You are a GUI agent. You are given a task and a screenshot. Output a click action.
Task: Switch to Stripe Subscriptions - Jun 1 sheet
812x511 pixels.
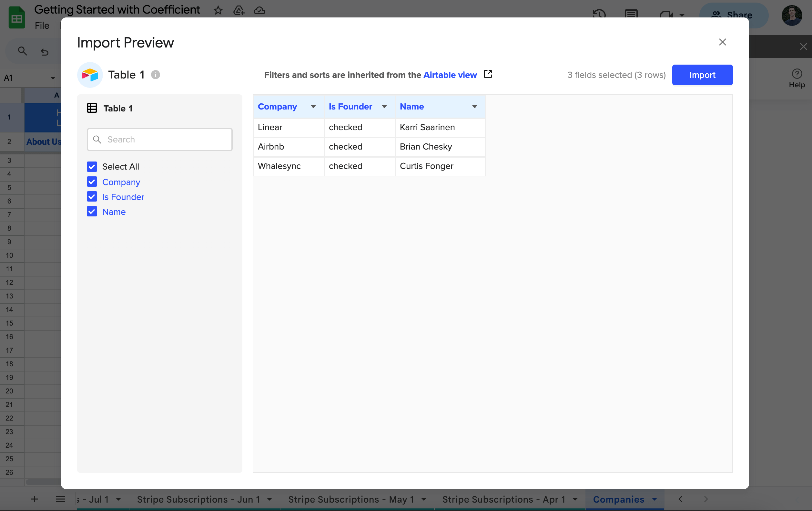[198, 499]
